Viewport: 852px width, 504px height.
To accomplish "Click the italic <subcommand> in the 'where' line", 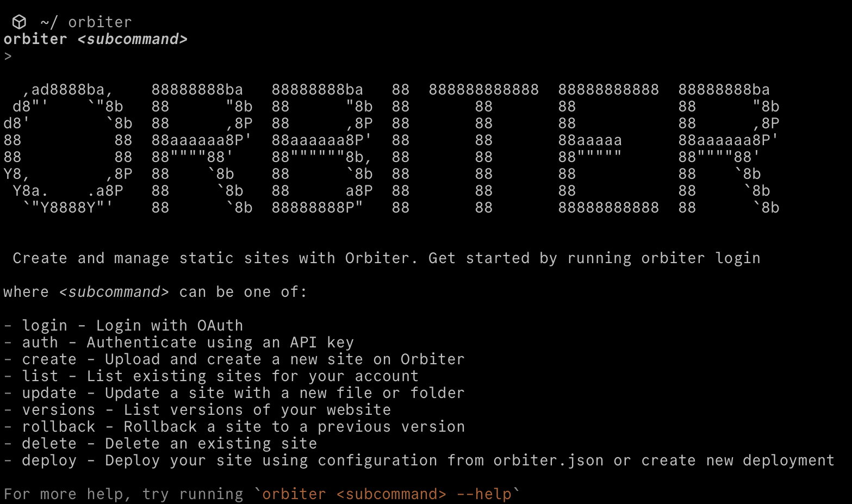I will (x=114, y=292).
